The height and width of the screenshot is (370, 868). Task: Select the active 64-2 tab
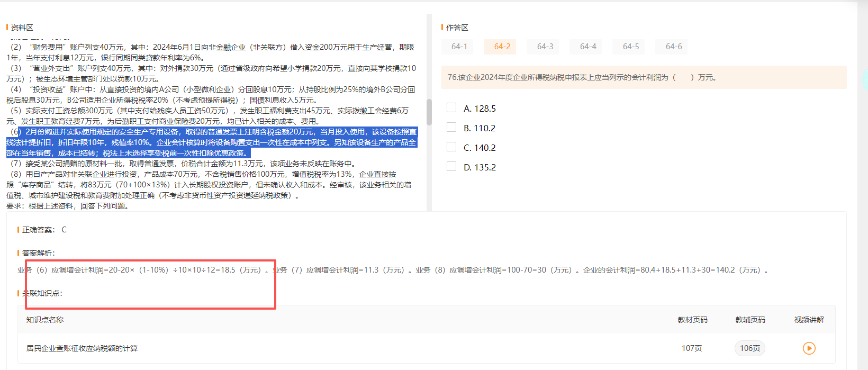(x=502, y=47)
